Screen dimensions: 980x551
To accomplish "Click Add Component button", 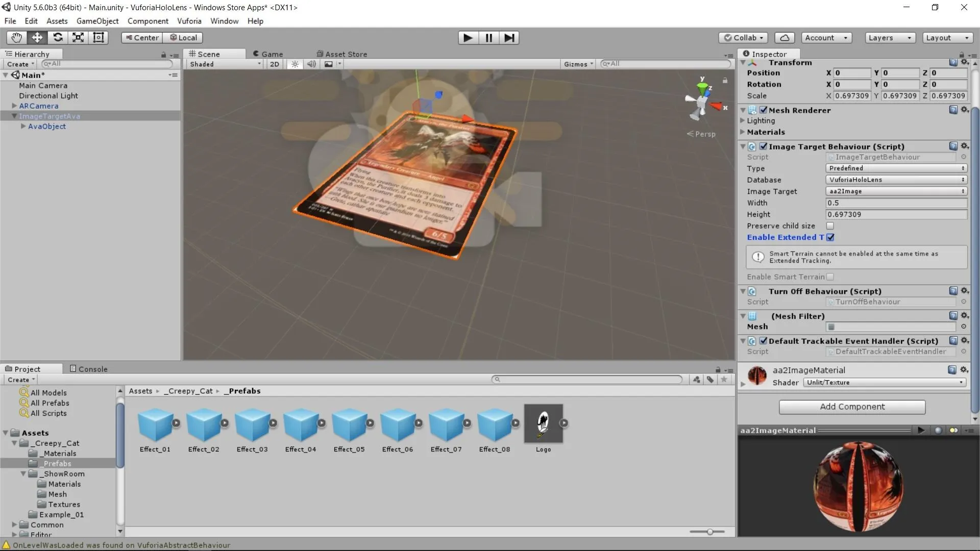I will (852, 407).
